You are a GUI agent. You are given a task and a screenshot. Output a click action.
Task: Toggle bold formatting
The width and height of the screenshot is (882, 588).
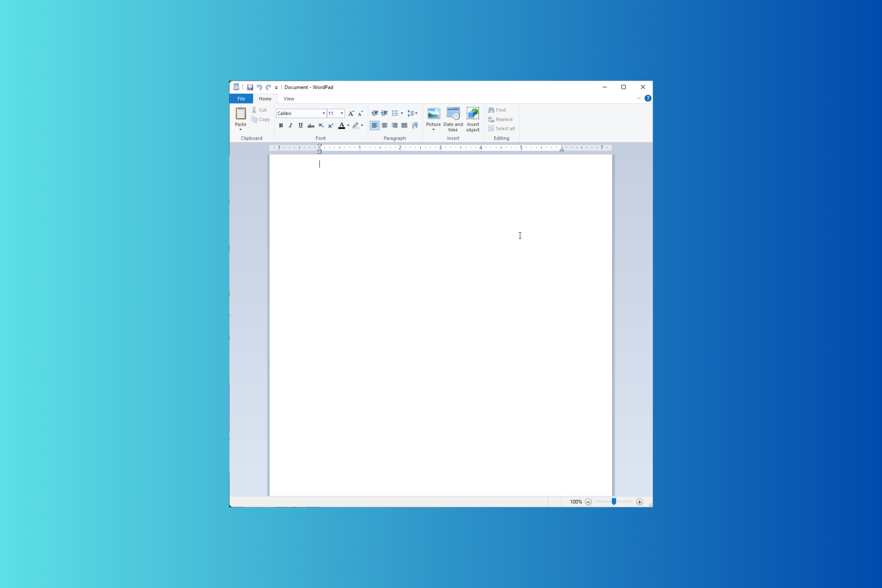pyautogui.click(x=281, y=126)
